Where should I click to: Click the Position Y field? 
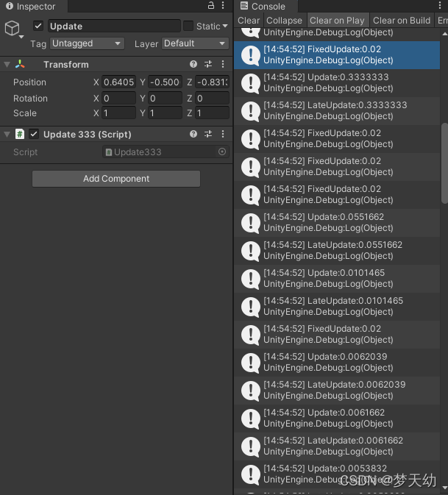tap(165, 82)
